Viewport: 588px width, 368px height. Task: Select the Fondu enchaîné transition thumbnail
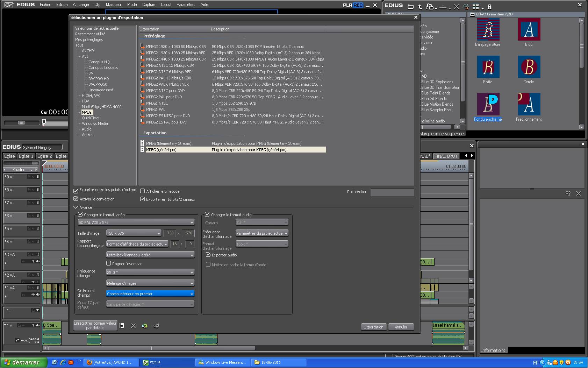(488, 104)
